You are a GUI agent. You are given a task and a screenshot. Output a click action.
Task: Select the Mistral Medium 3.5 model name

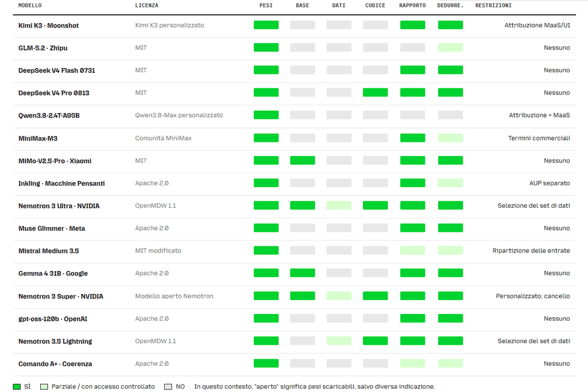(48, 251)
